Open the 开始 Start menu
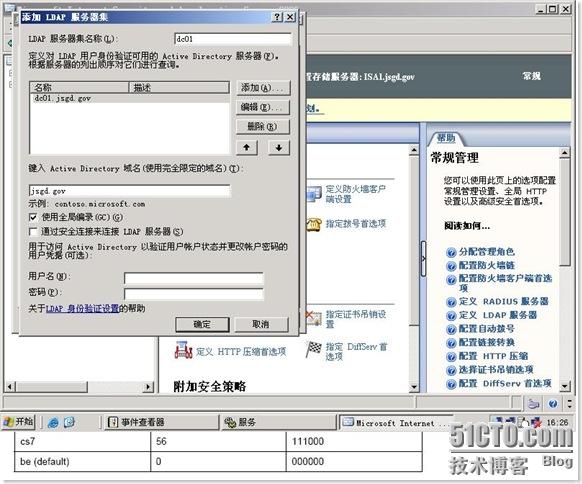Image resolution: width=582 pixels, height=484 pixels. pos(19,422)
